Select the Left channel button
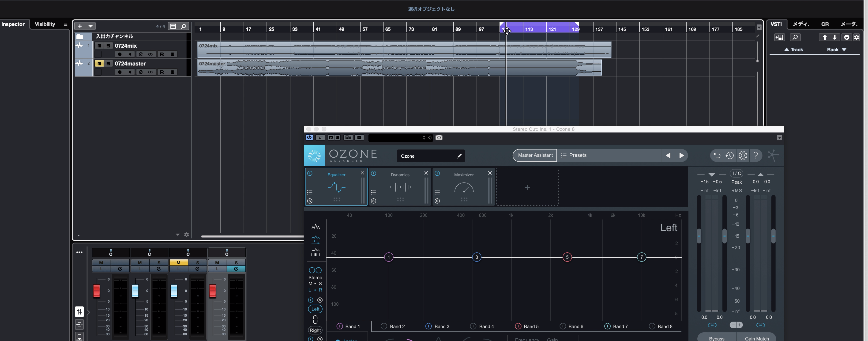The height and width of the screenshot is (341, 868). tap(315, 309)
